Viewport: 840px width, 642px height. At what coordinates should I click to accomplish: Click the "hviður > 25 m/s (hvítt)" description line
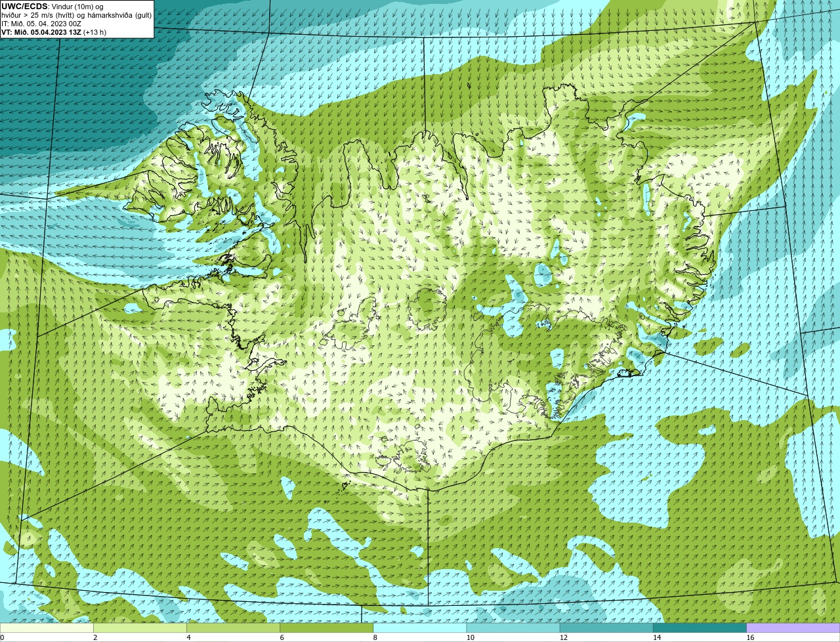coord(76,15)
